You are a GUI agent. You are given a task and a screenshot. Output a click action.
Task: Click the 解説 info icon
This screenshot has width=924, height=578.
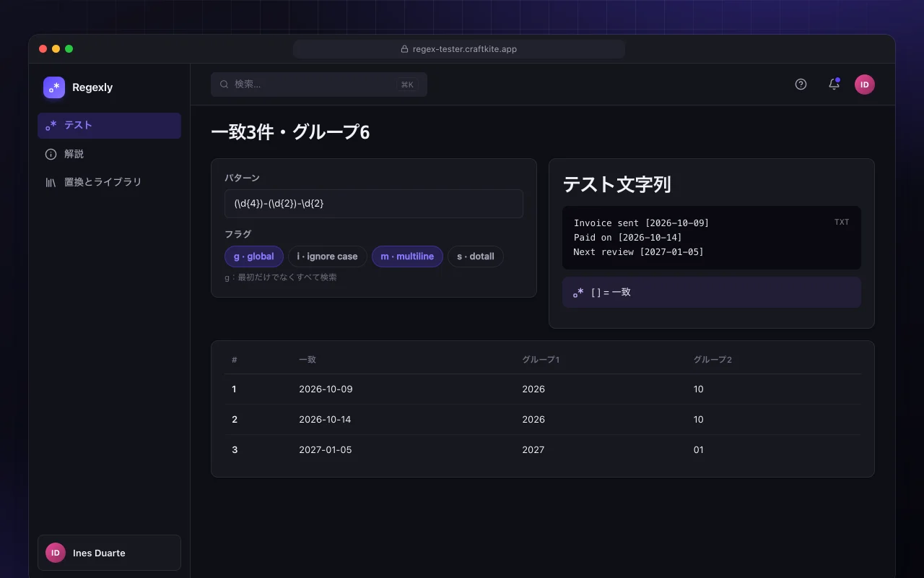[51, 154]
